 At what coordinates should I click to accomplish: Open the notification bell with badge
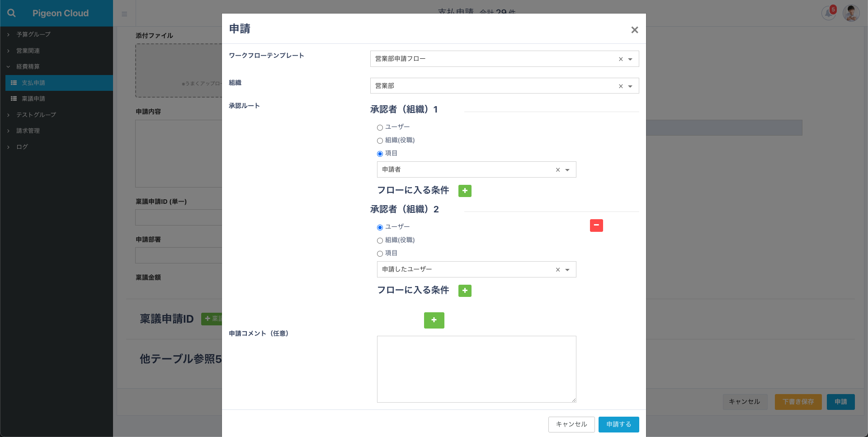828,13
